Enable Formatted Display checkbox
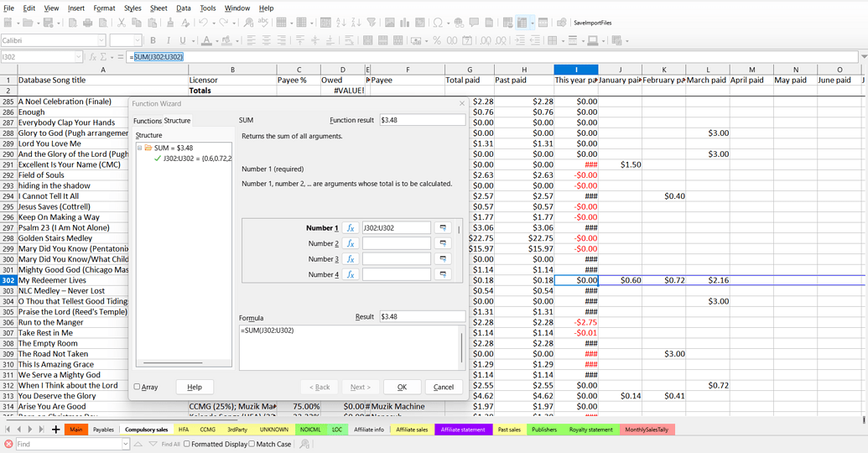The image size is (868, 453). pyautogui.click(x=186, y=444)
